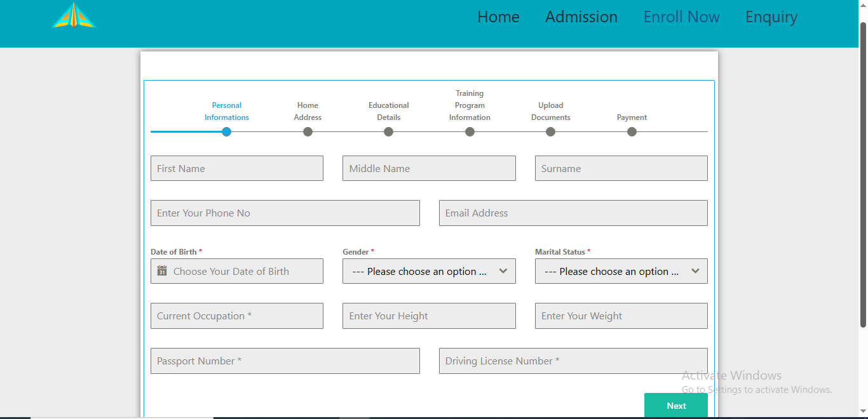Select Training Program Information step circle
Screen dimensions: 868x419
[x=470, y=132]
